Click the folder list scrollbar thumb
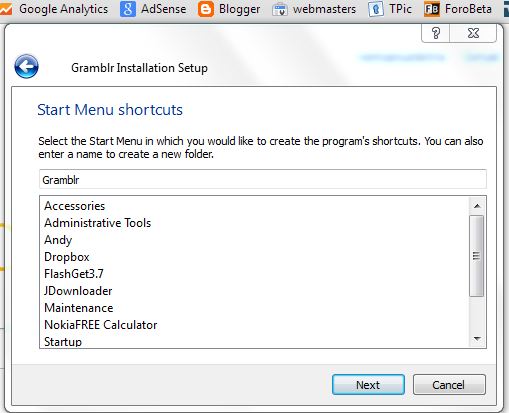509x413 pixels. (x=477, y=256)
